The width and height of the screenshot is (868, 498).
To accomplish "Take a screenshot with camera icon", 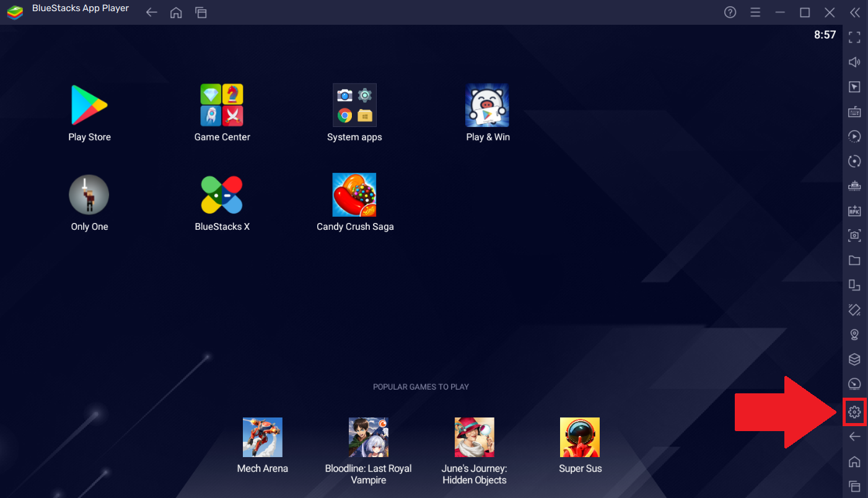I will [854, 235].
